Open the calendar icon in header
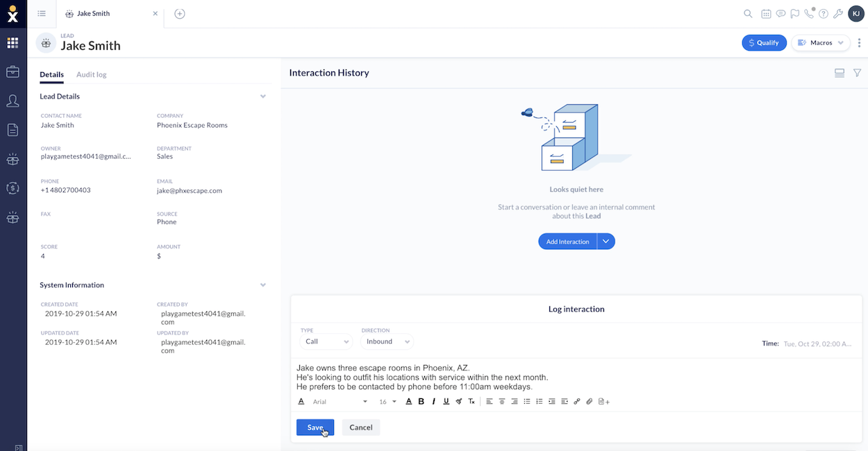The height and width of the screenshot is (451, 868). [766, 13]
